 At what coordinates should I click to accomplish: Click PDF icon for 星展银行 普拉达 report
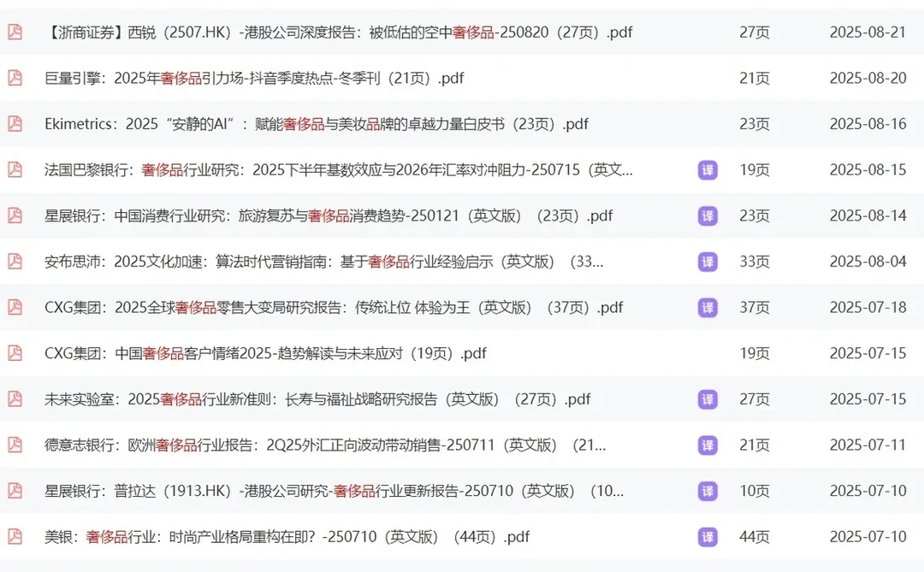(15, 491)
